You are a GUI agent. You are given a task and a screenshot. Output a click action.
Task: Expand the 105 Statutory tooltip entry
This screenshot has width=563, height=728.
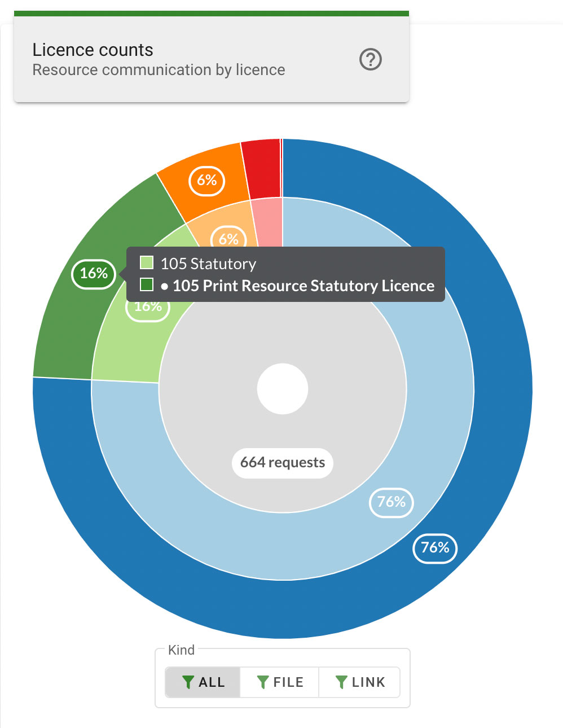click(x=208, y=264)
